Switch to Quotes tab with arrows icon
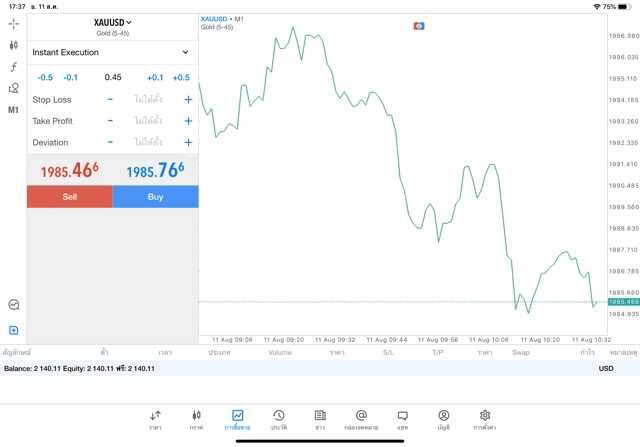This screenshot has height=447, width=640. pyautogui.click(x=155, y=419)
